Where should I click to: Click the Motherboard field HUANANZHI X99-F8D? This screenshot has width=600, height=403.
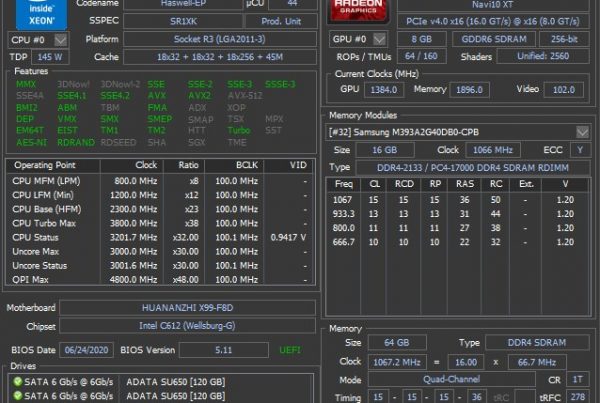coord(188,308)
